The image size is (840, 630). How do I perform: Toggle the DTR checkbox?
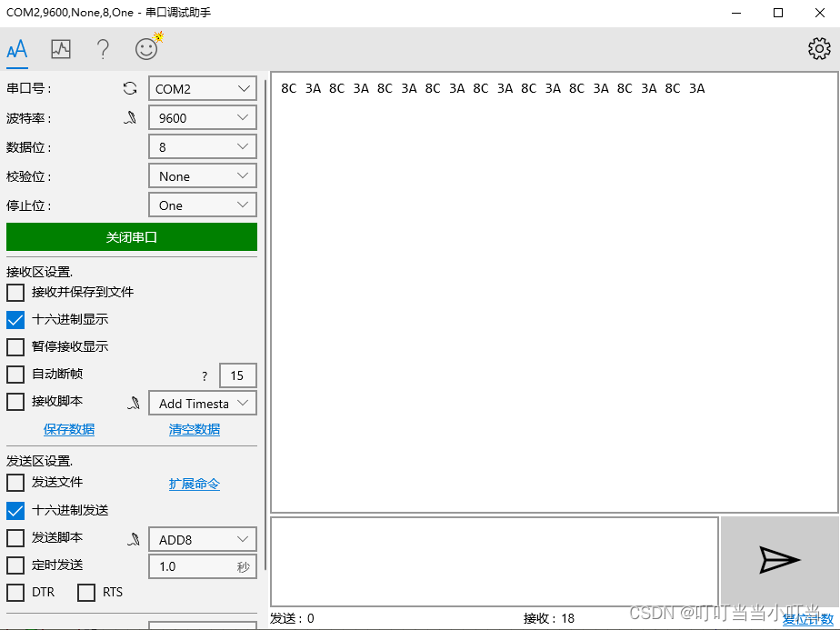[x=15, y=593]
